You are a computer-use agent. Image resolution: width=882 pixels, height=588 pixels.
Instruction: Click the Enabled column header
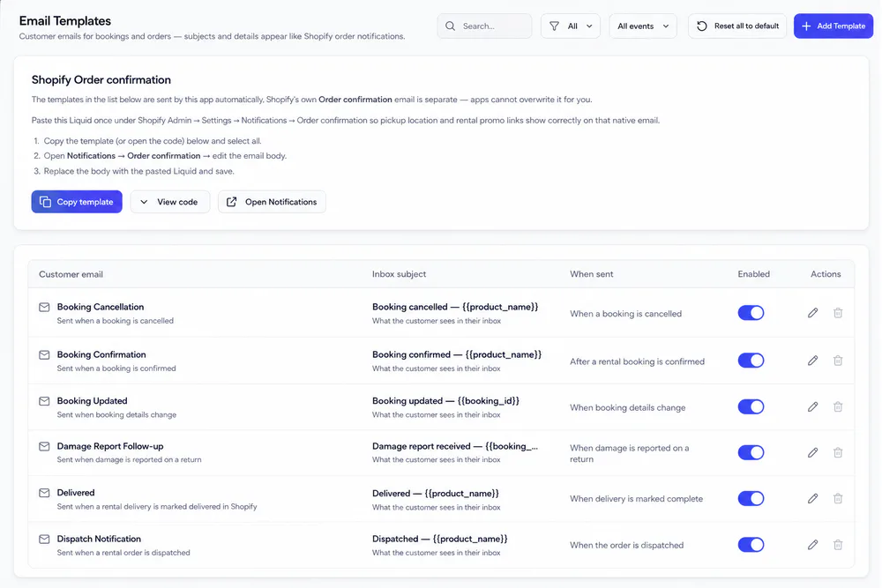(754, 274)
